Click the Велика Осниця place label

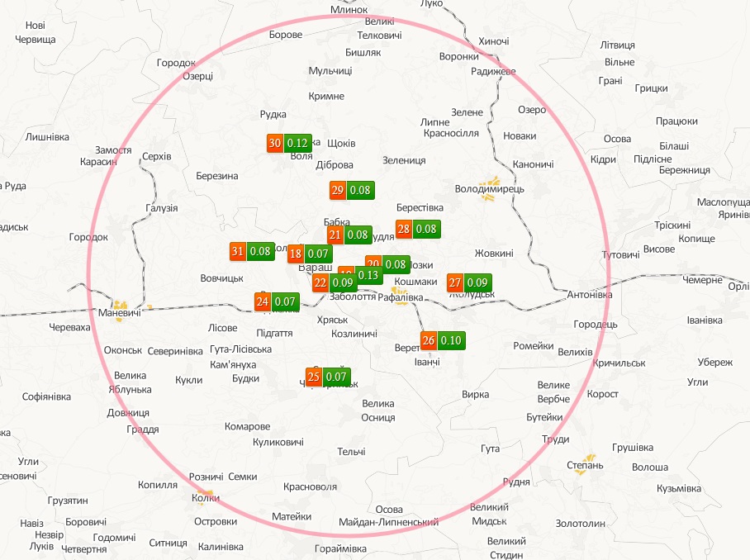(x=378, y=411)
